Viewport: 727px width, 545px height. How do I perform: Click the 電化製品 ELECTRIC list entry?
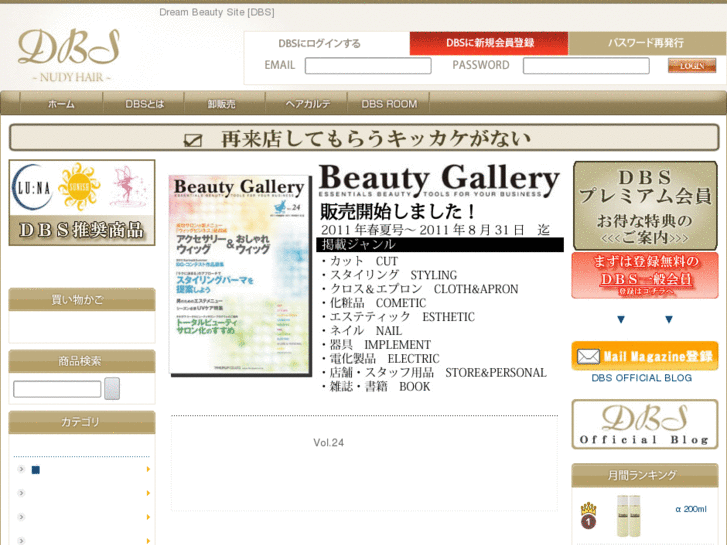pos(380,359)
